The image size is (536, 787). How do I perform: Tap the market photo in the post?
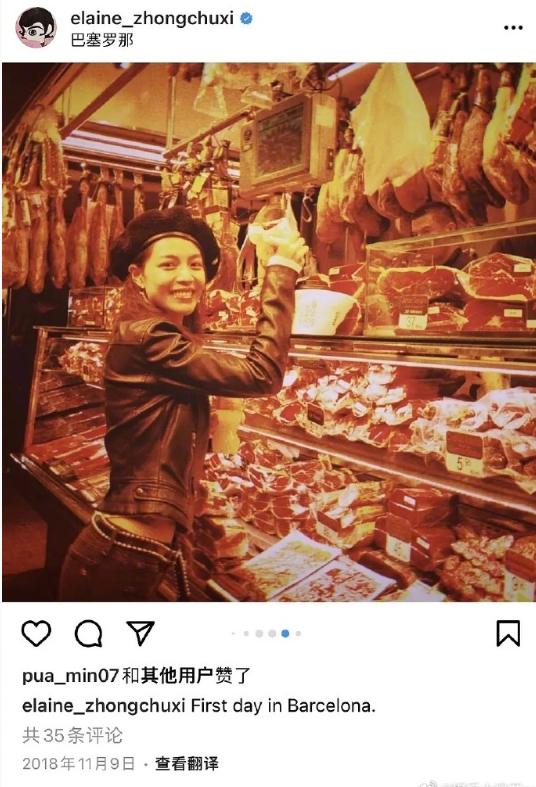coord(269,332)
